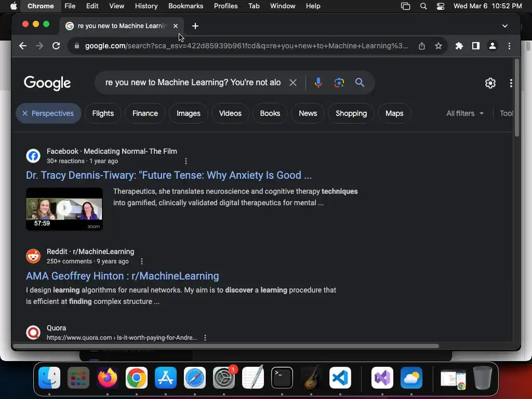The image size is (532, 399).
Task: Switch to Books results
Action: pyautogui.click(x=270, y=113)
